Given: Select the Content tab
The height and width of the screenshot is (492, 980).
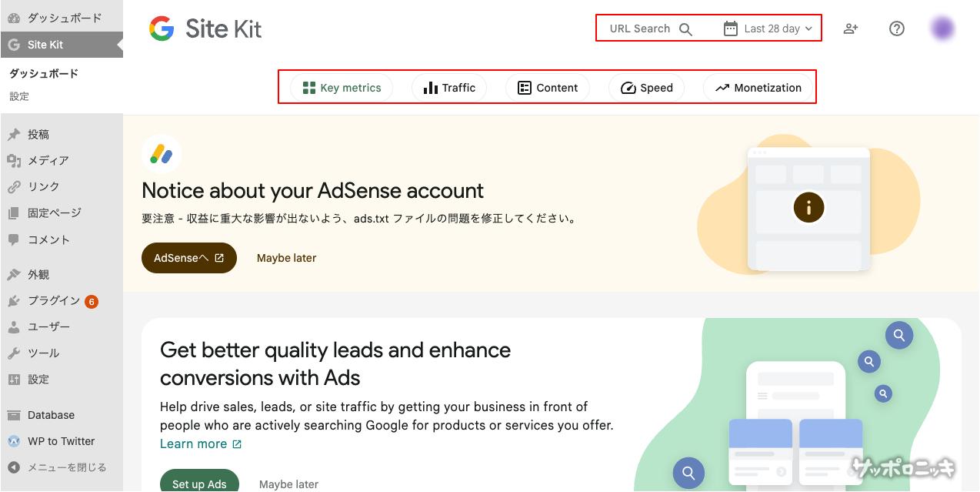Looking at the screenshot, I should 547,88.
